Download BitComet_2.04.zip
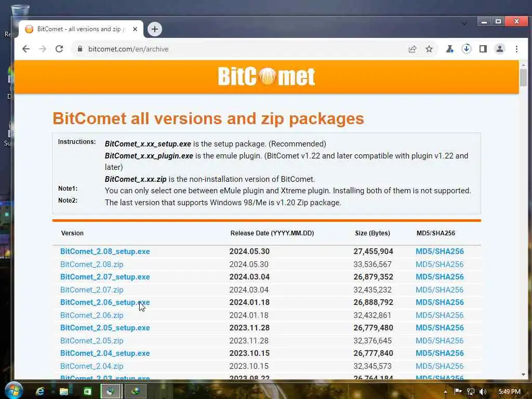Image resolution: width=532 pixels, height=399 pixels. tap(91, 366)
